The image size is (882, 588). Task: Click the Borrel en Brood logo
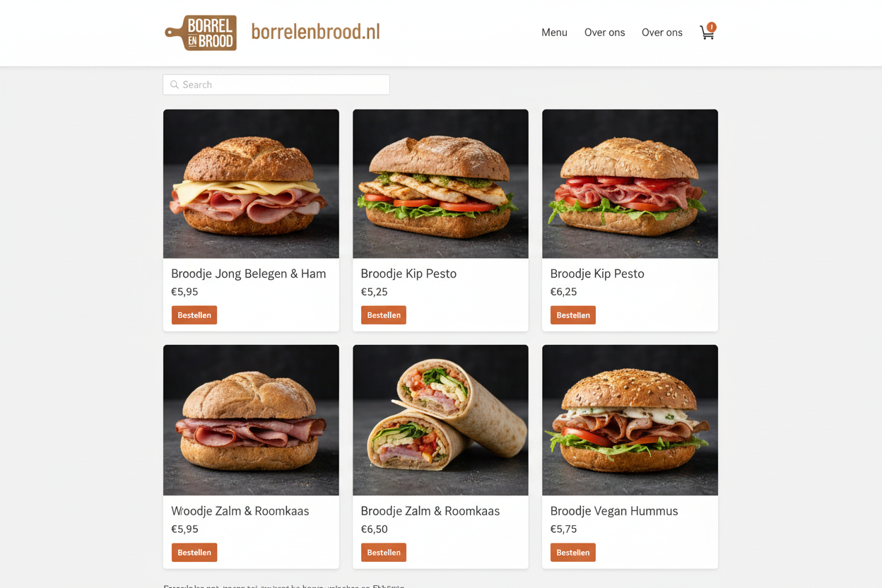click(x=201, y=33)
